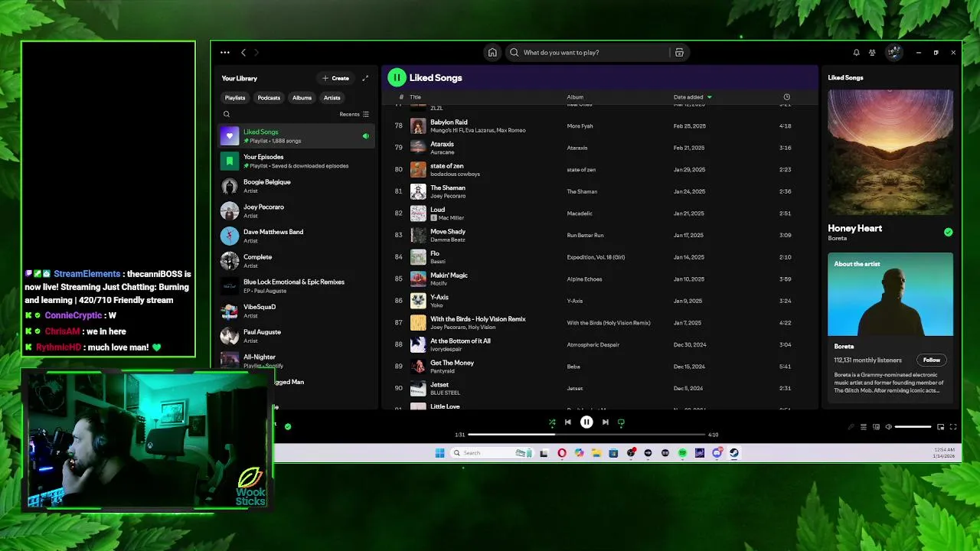Search in Your Library with the magnifier icon

tap(227, 114)
